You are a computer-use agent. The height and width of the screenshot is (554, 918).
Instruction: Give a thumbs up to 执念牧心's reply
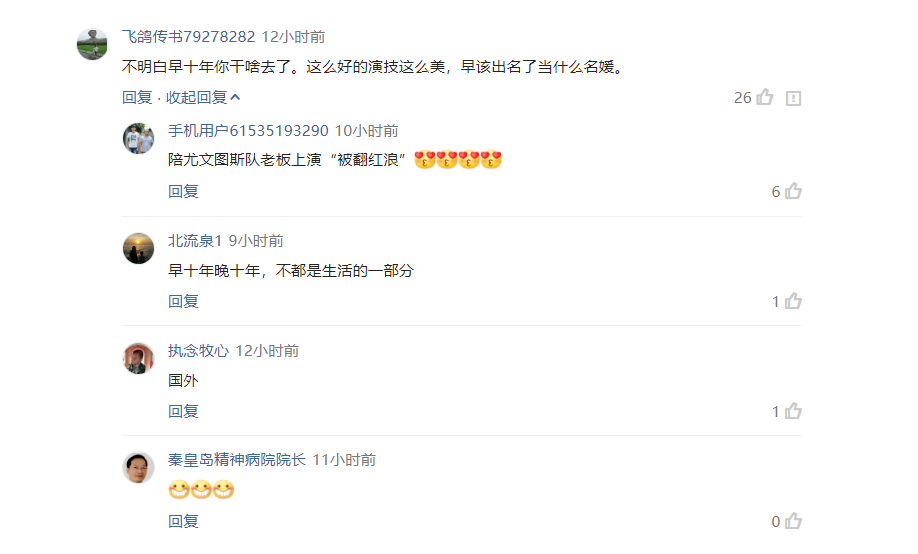[793, 411]
